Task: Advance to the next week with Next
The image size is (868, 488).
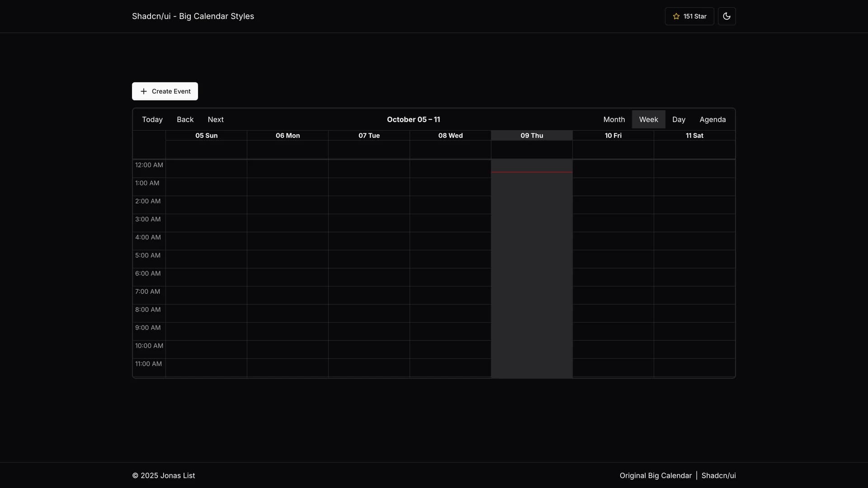Action: [x=216, y=119]
